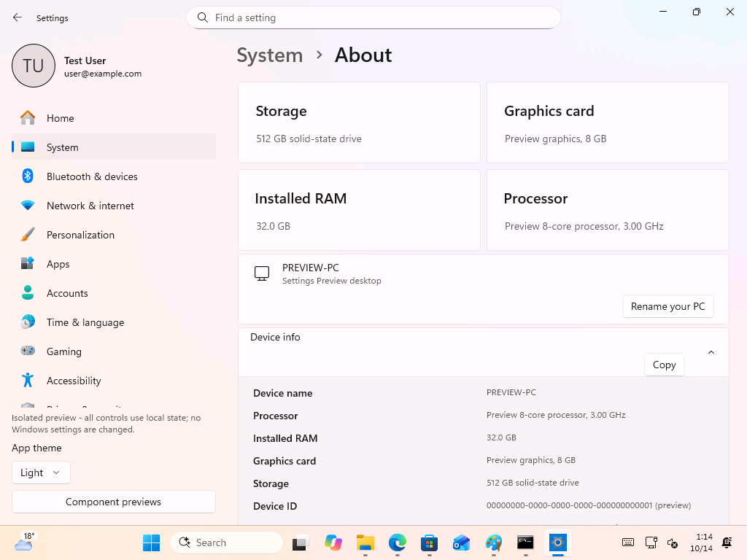Screen dimensions: 747x560
Task: Click the Home house icon
Action: point(28,117)
